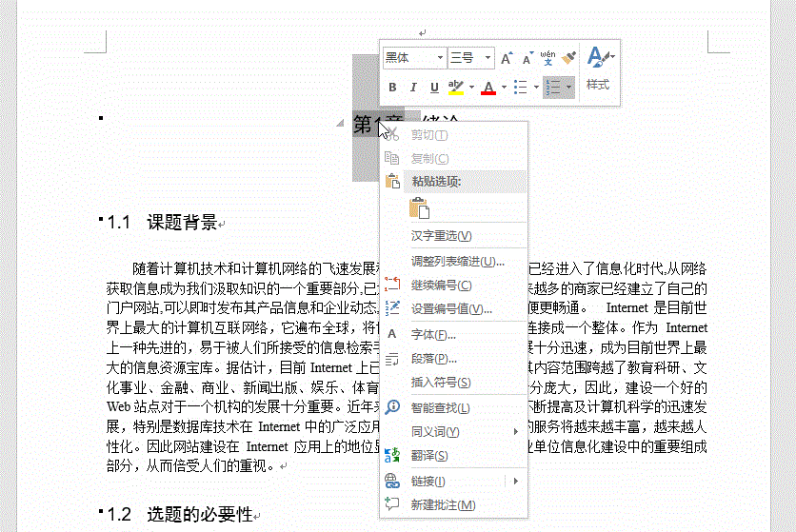This screenshot has height=532, width=796.
Task: Choose 链接(I) menu entry
Action: click(443, 481)
